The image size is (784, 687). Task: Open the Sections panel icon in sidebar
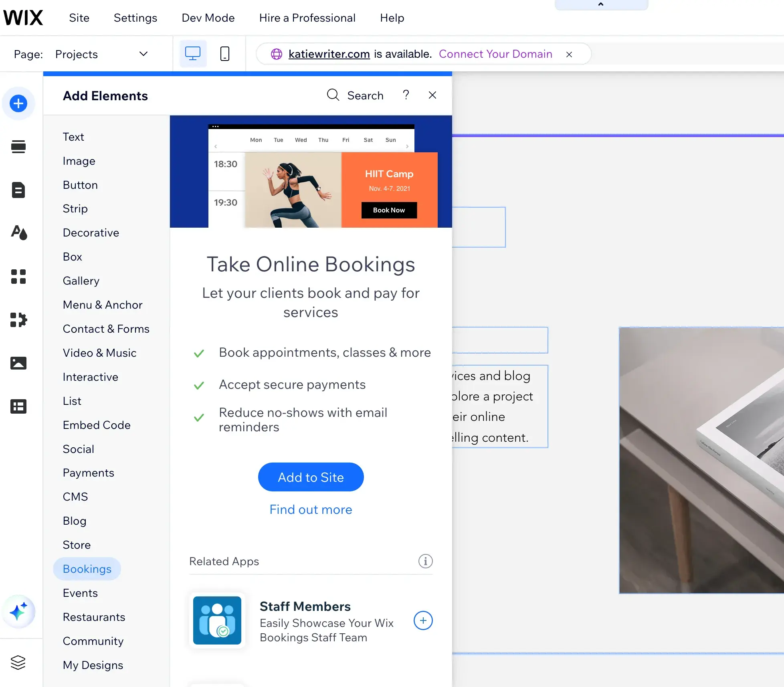point(18,147)
